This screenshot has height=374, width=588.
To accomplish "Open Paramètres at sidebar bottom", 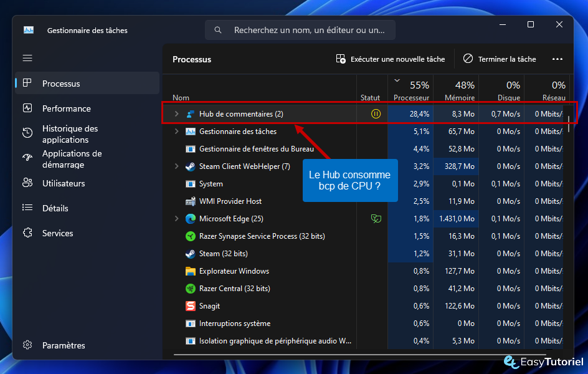I will click(87, 345).
